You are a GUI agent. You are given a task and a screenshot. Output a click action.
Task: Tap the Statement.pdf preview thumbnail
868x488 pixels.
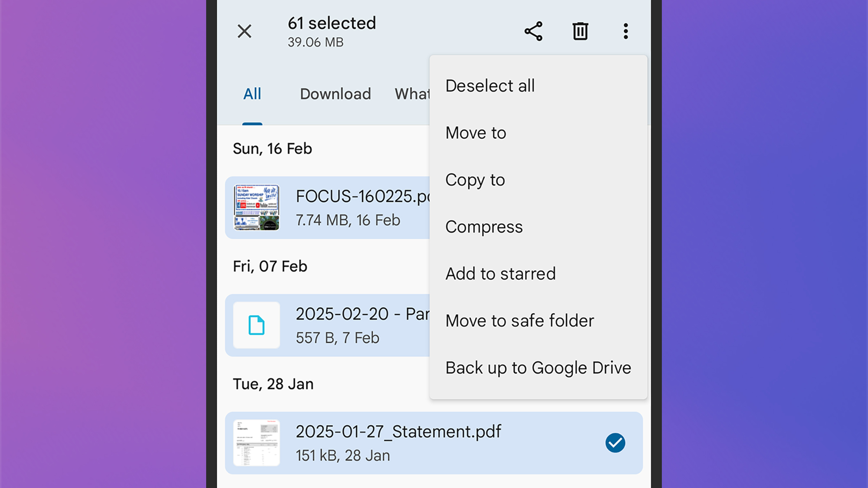(x=256, y=442)
